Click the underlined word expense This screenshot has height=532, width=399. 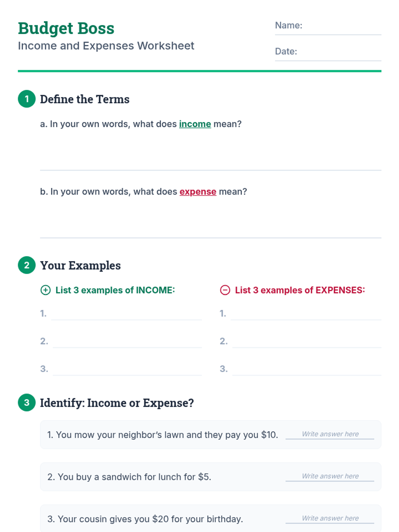click(198, 192)
